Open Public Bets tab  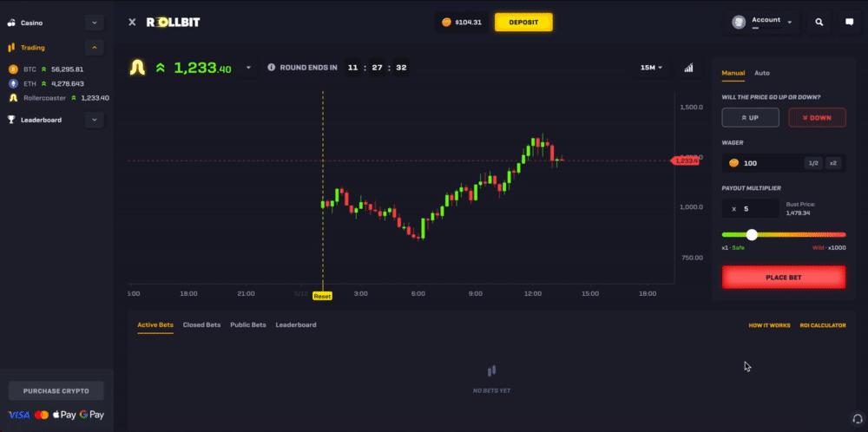coord(248,324)
